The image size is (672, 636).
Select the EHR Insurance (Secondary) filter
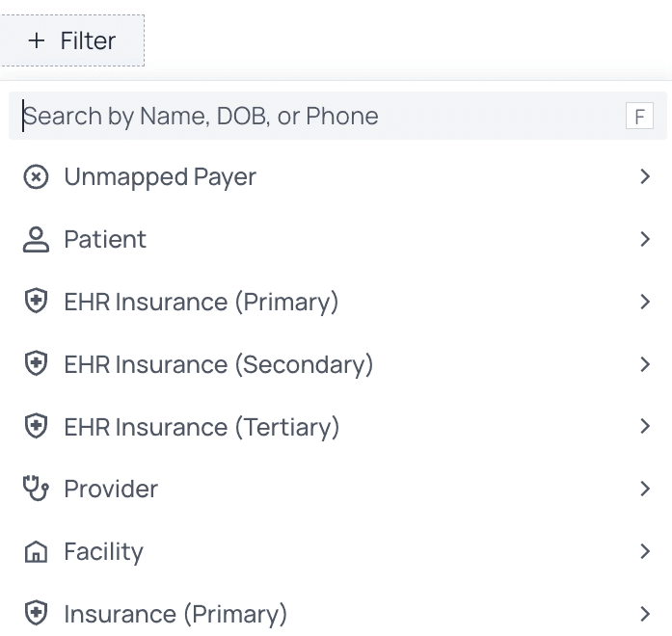[x=218, y=364]
